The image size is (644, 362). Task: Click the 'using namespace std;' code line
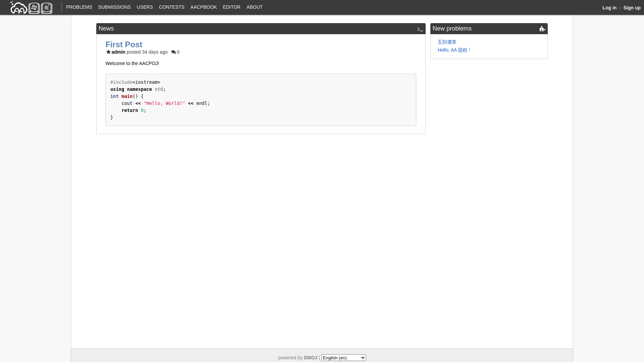coord(138,89)
